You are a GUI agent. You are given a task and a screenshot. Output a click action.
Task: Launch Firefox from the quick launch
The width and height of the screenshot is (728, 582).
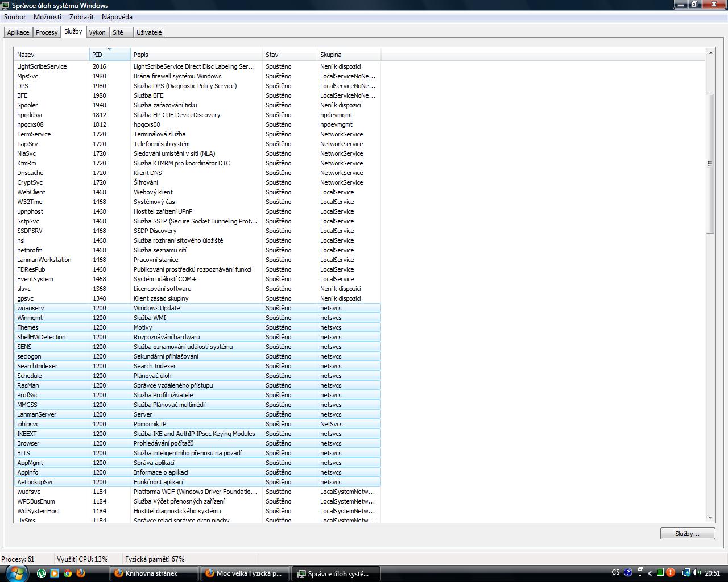81,573
